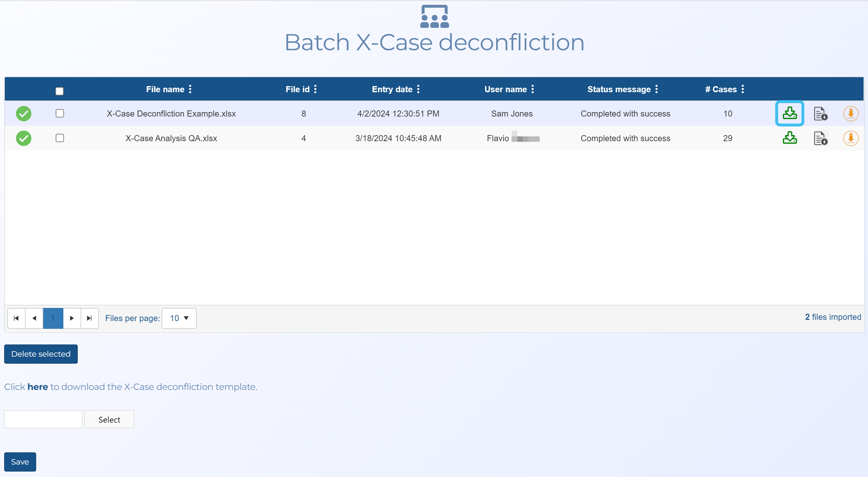The image size is (868, 477).
Task: Go to first page of files
Action: [16, 318]
